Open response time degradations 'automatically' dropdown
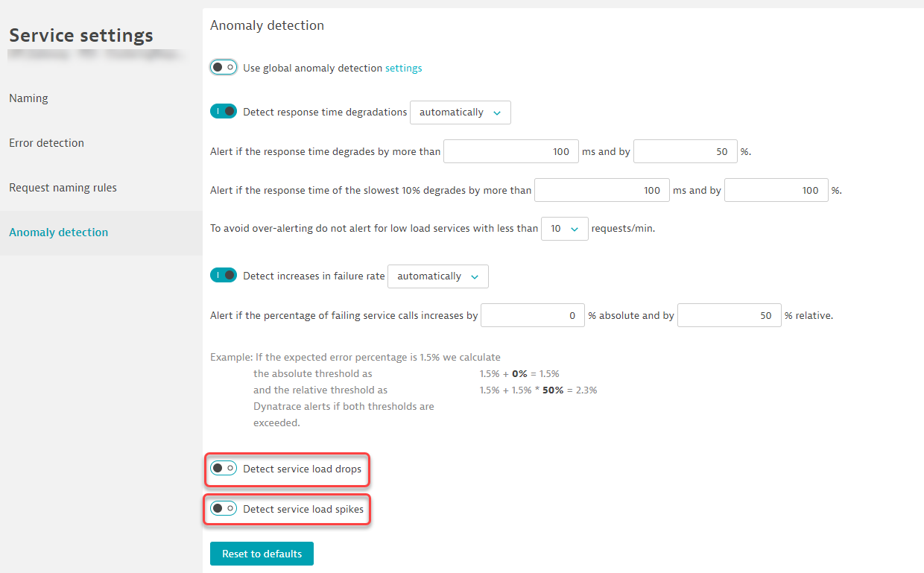The image size is (924, 573). pos(460,113)
